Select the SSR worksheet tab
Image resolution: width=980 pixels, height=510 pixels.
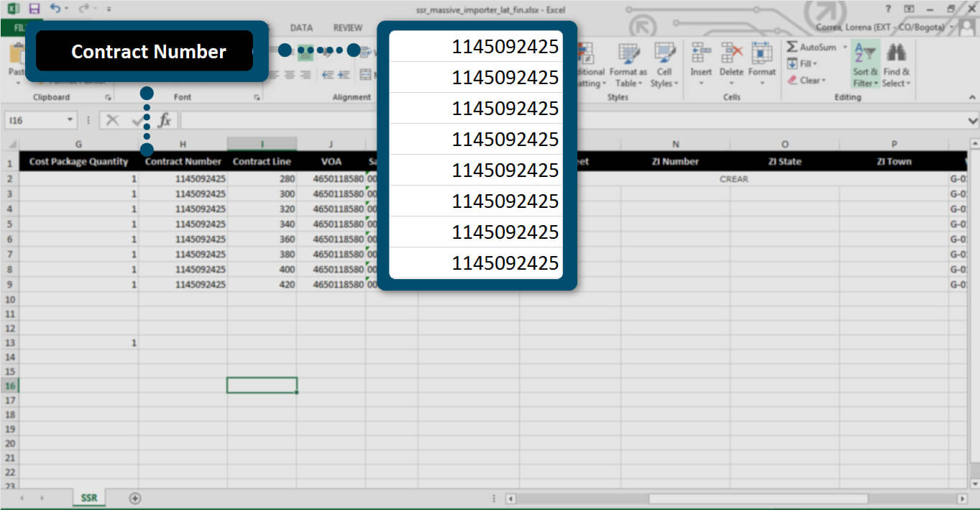(x=89, y=498)
